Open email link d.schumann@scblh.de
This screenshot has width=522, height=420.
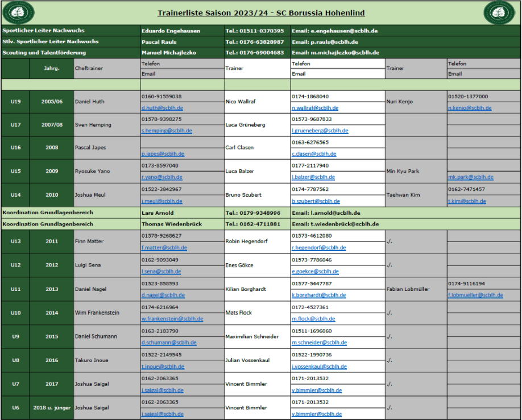(x=169, y=343)
